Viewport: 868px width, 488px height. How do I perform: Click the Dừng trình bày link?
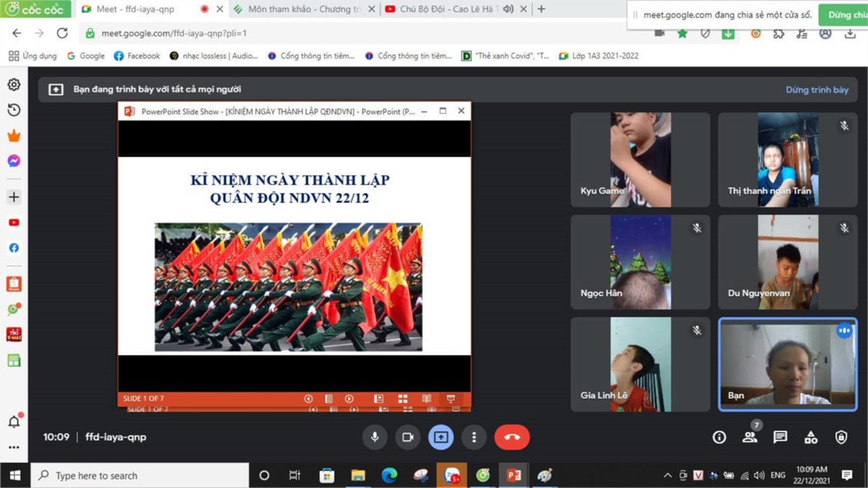pyautogui.click(x=817, y=90)
